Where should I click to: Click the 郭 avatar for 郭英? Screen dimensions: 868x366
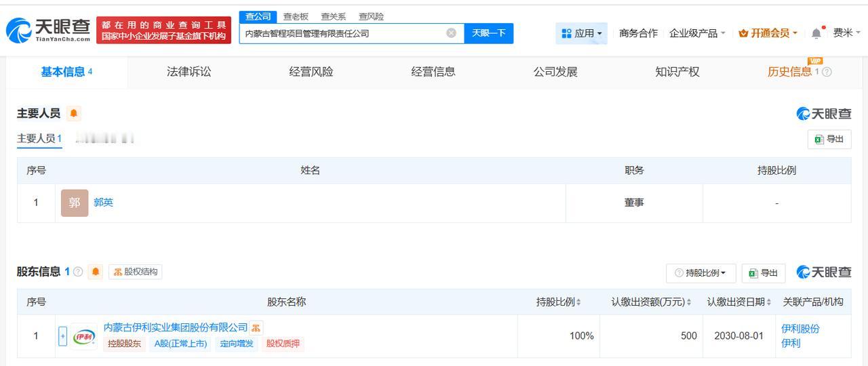tap(75, 203)
